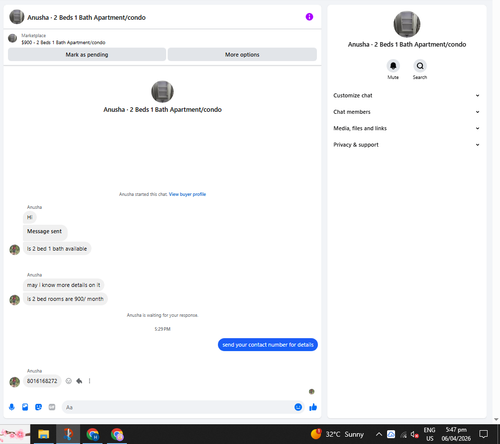Send a voice clip microphone icon
Screen dimensions: 500x444
12,407
